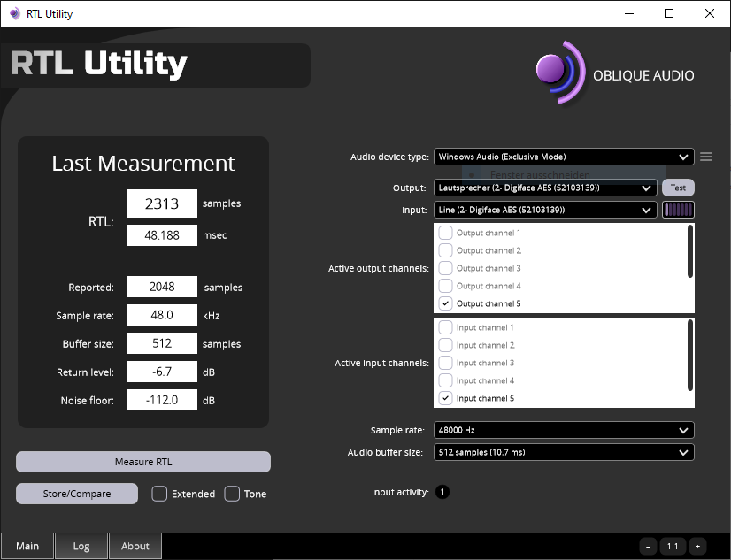Viewport: 731px width, 560px height.
Task: Click the input channels list scrollbar
Action: [690, 355]
